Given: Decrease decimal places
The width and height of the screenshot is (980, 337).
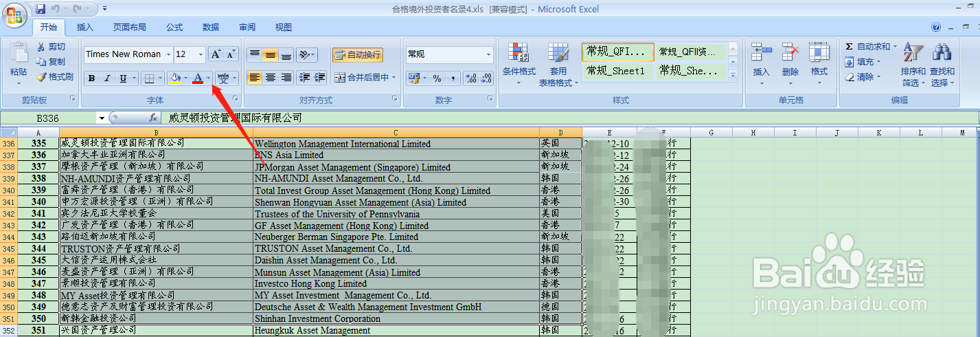Looking at the screenshot, I should (487, 78).
